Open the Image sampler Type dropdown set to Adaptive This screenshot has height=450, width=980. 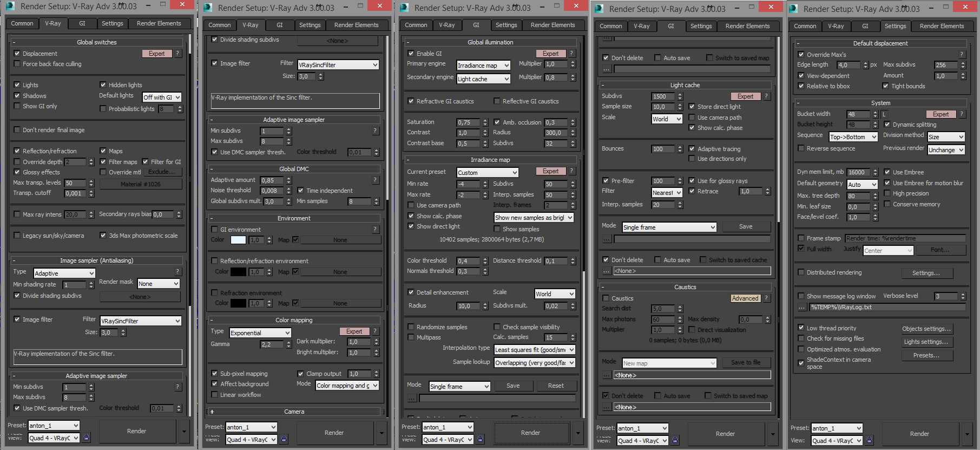click(x=64, y=273)
